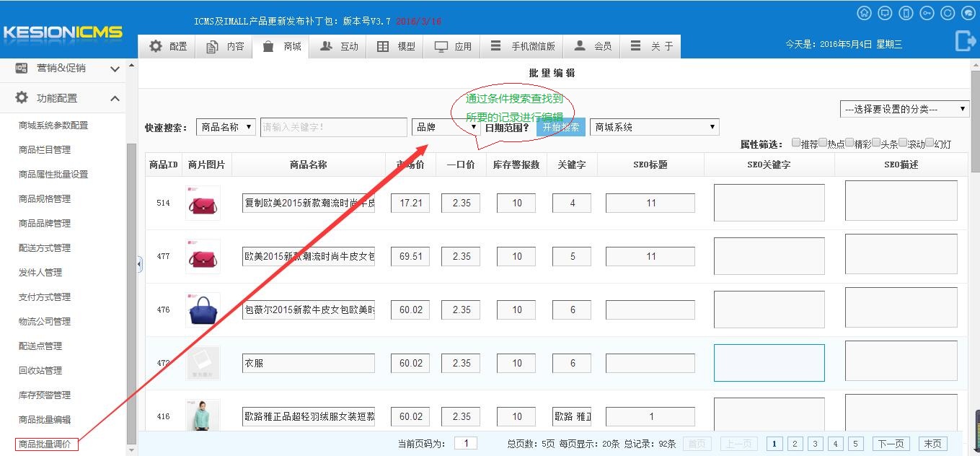Check the 幻灯 attribute checkbox
Viewport: 980px width, 456px height.
click(930, 143)
